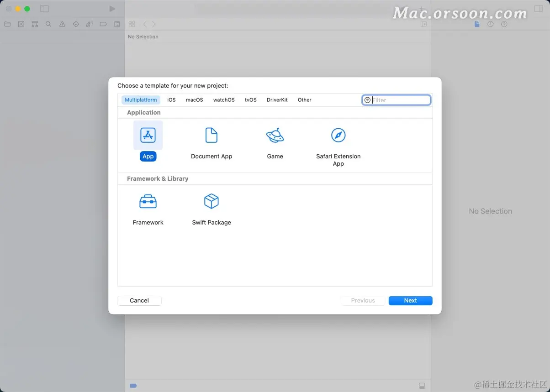
Task: Click the Document App label text
Action: [x=212, y=156]
